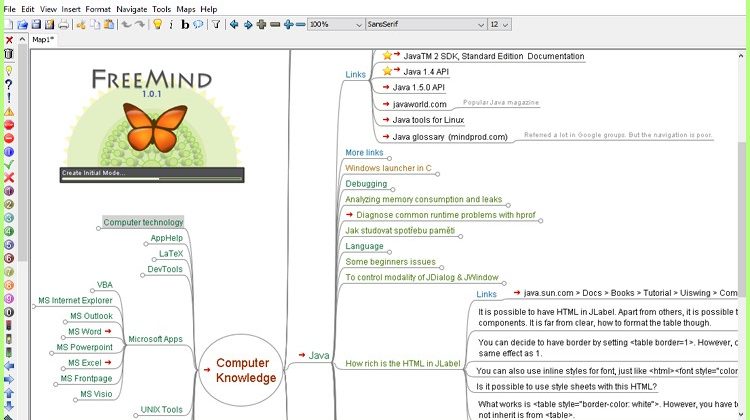This screenshot has width=750, height=420.
Task: Select the Microsoft Apps node
Action: [155, 339]
